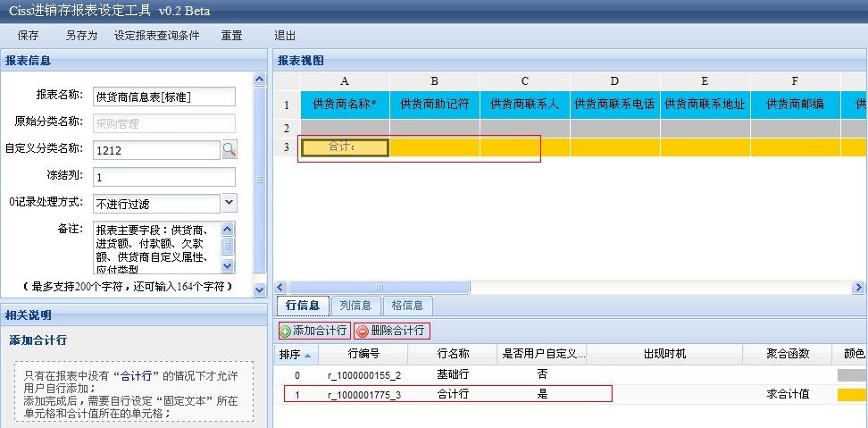Image resolution: width=868 pixels, height=428 pixels.
Task: Click the green plus 添加合计行 icon
Action: click(286, 331)
